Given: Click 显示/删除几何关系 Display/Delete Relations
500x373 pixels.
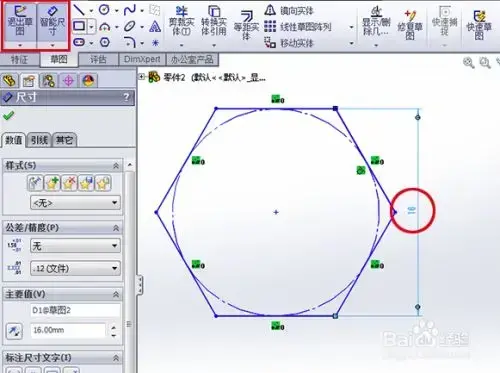Looking at the screenshot, I should [376, 22].
